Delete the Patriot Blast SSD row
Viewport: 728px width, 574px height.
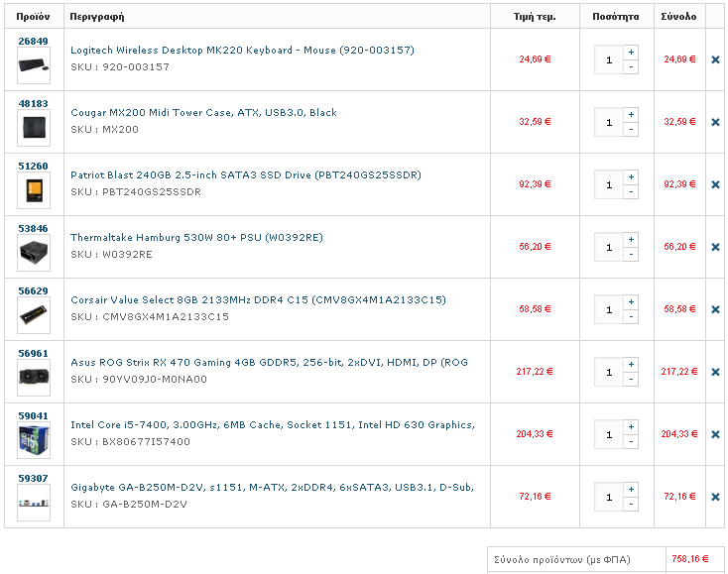point(715,184)
